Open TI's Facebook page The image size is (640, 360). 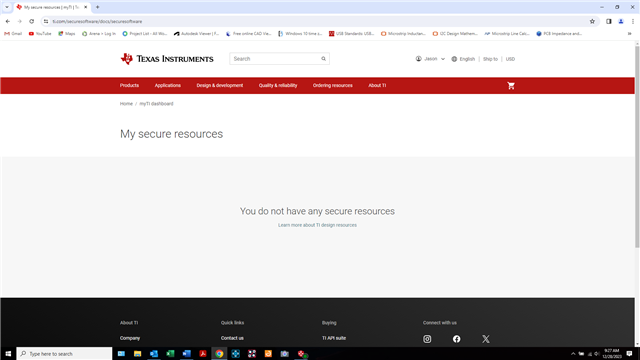pyautogui.click(x=456, y=339)
